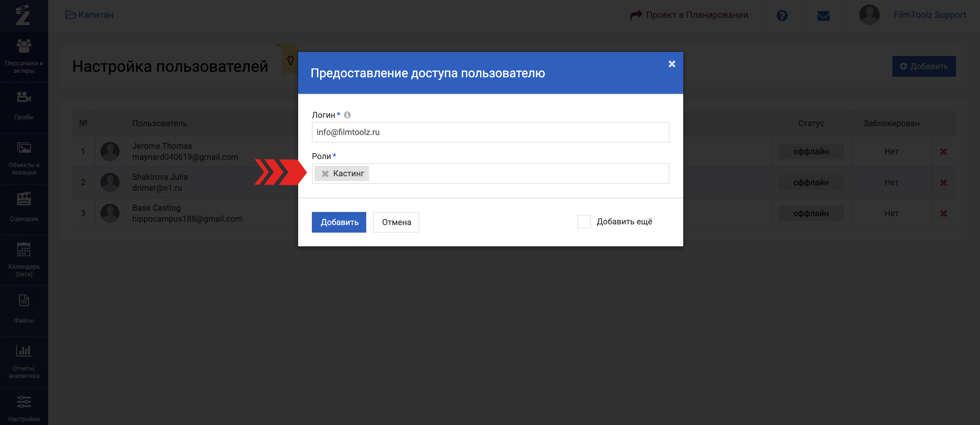Screen dimensions: 980x425
Task: Click Нет blocked value for Shakirova Julia
Action: pyautogui.click(x=891, y=182)
